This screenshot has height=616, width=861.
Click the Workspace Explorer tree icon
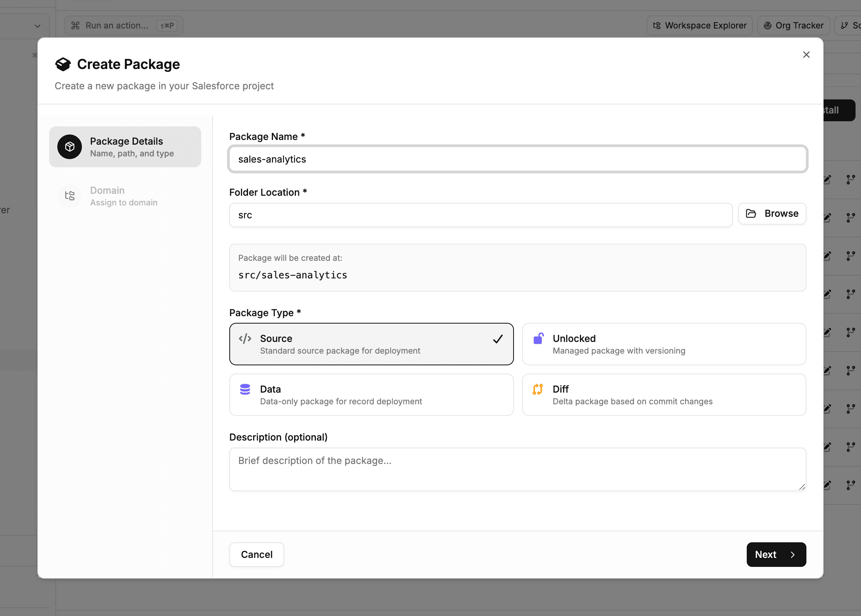click(657, 25)
